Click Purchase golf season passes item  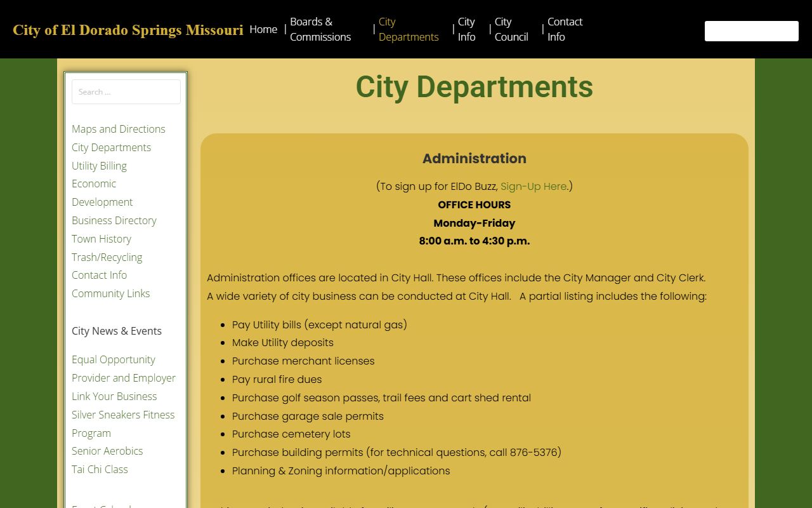[x=381, y=398]
